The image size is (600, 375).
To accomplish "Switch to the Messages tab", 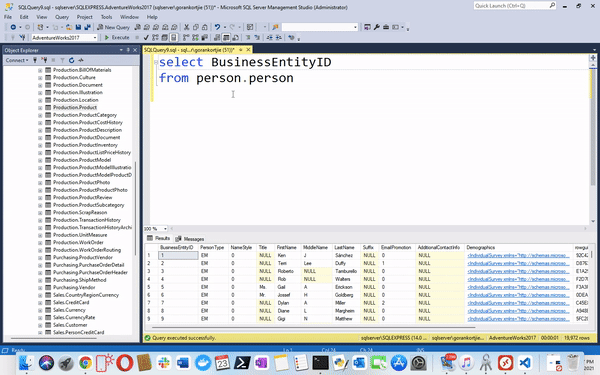I will [x=190, y=239].
